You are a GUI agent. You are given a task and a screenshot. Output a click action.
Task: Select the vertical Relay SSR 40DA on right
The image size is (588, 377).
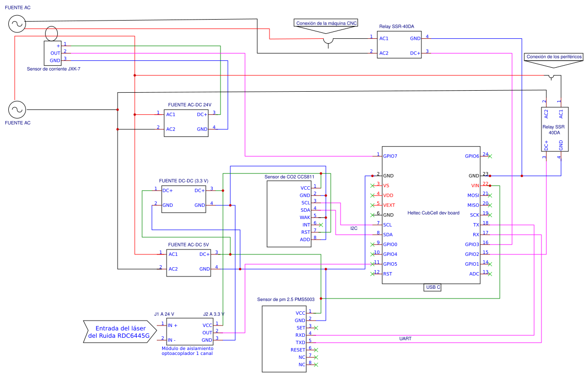(554, 129)
